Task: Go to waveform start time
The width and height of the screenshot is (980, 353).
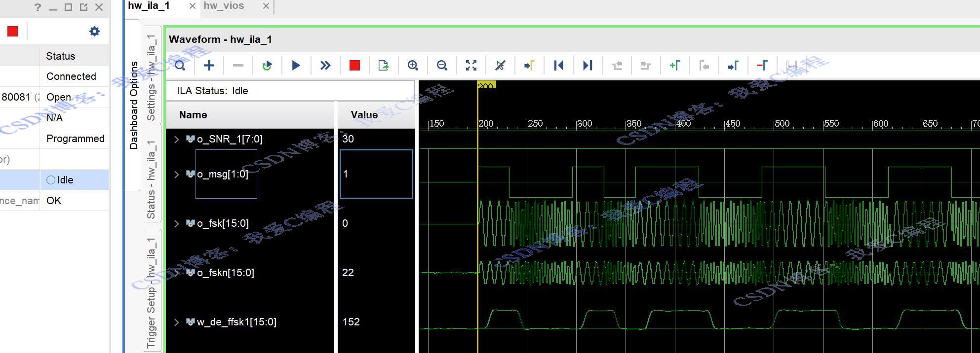Action: point(558,66)
